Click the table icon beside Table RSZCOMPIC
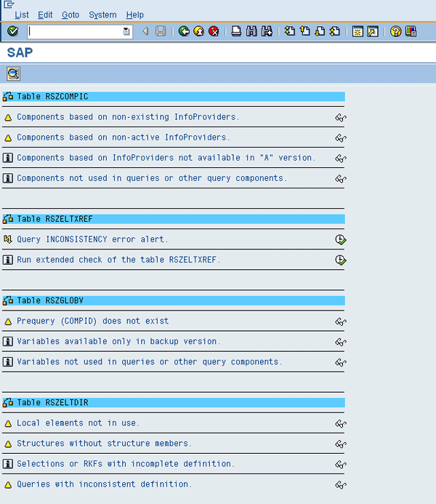Screen dimensions: 436x504 pos(8,97)
